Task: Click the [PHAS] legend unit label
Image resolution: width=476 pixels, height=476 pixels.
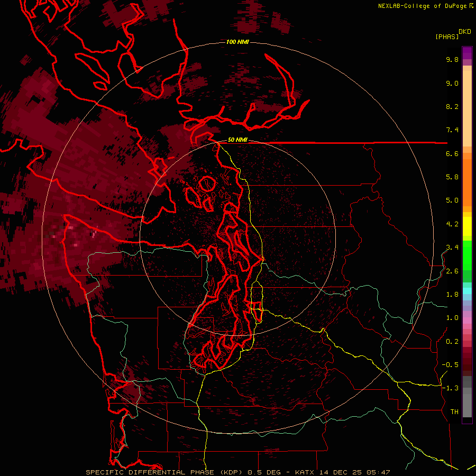Action: tap(447, 36)
